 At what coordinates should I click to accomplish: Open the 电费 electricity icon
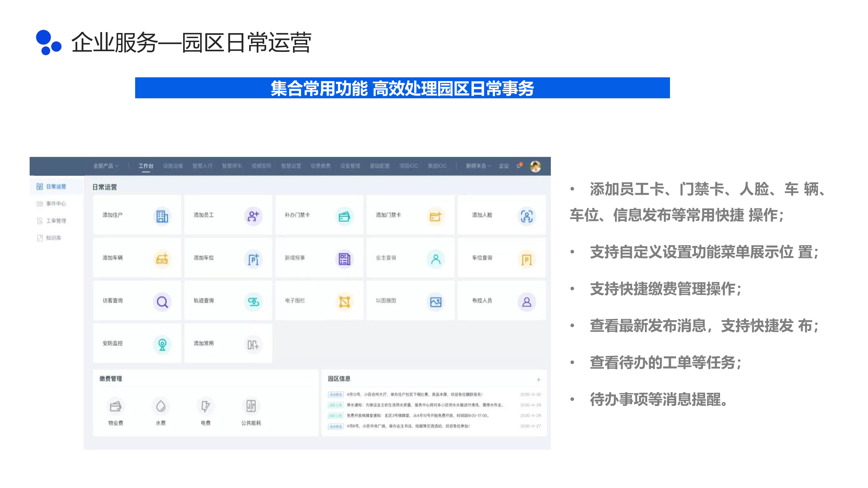[x=205, y=406]
